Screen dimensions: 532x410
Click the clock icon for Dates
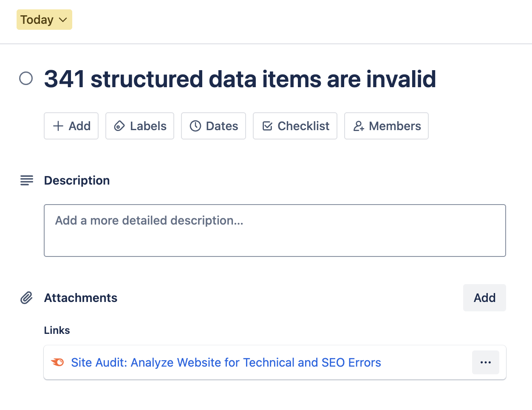coord(195,126)
